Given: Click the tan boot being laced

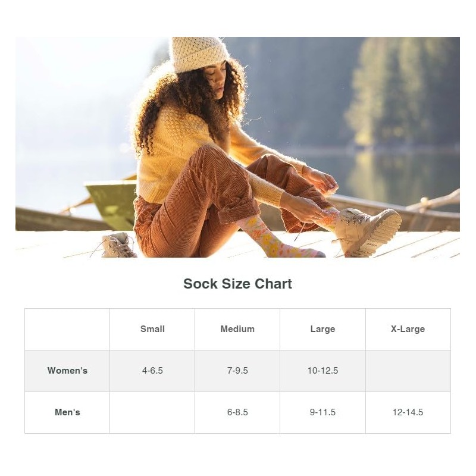Looking at the screenshot, I should pyautogui.click(x=369, y=229).
